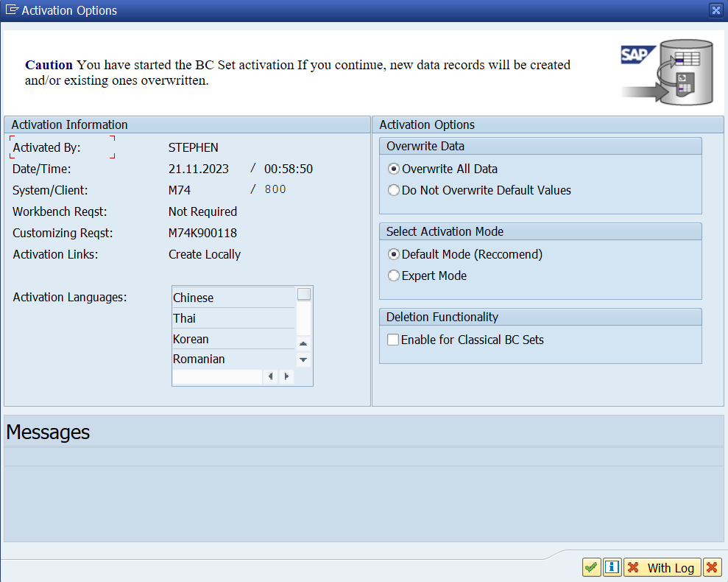
Task: Click the scroll-down arrow in the language list
Action: 303,360
